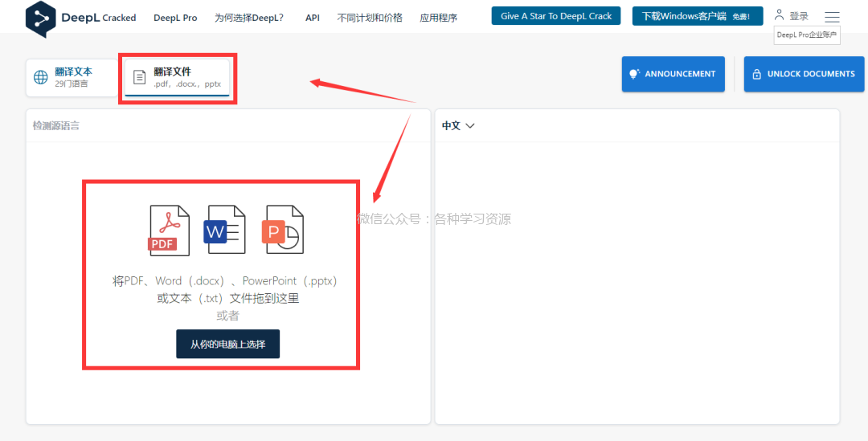
Task: Open the API menu item
Action: (312, 18)
